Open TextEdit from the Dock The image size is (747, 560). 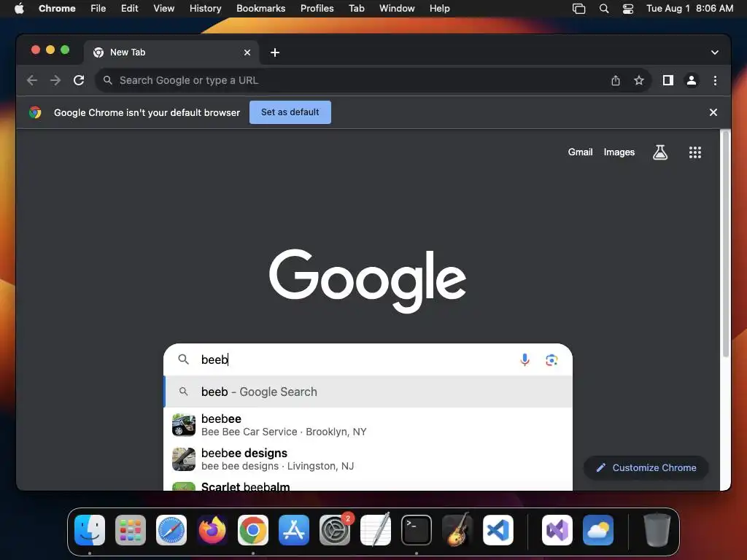[x=376, y=530]
